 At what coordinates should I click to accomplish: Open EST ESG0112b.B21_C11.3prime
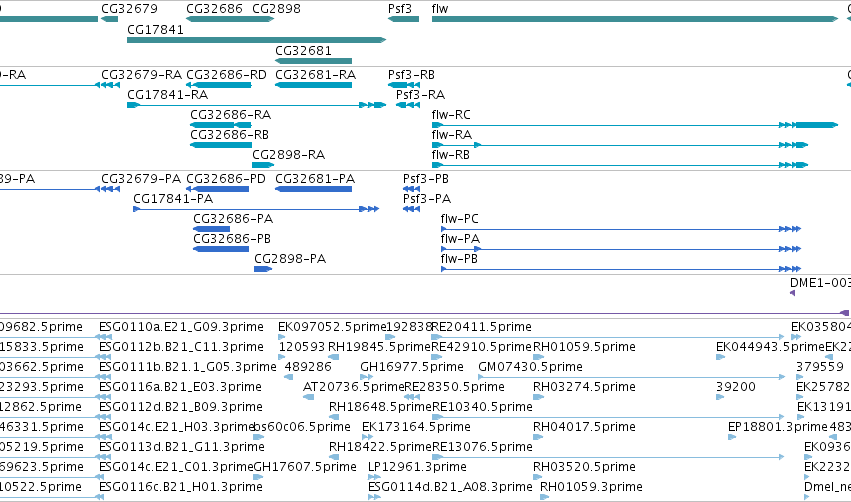(181, 347)
